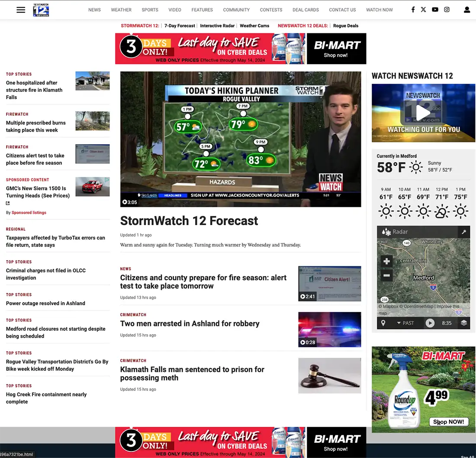
Task: Open sidebar 'Citizens alert test' story
Action: (x=35, y=159)
